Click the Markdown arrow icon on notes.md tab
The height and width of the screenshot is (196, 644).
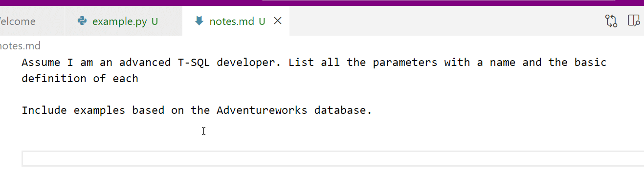(199, 21)
